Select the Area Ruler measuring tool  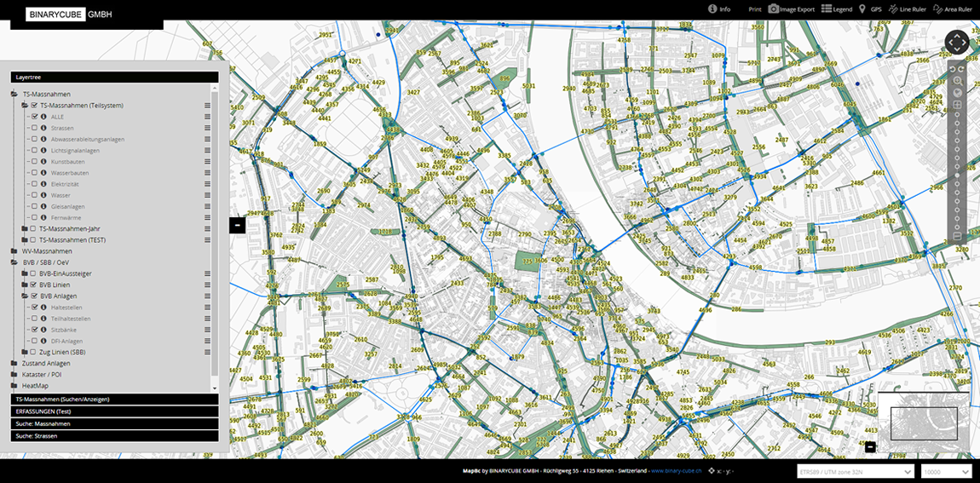[952, 9]
